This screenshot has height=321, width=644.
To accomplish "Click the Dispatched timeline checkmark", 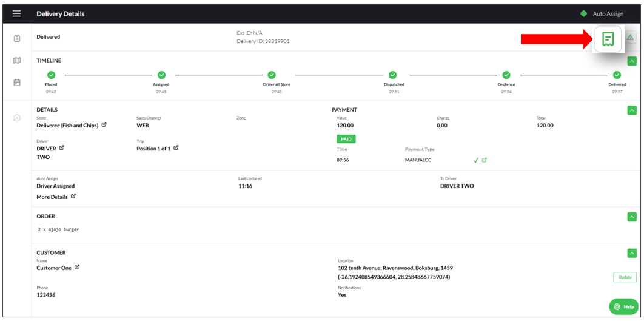I will [x=392, y=75].
